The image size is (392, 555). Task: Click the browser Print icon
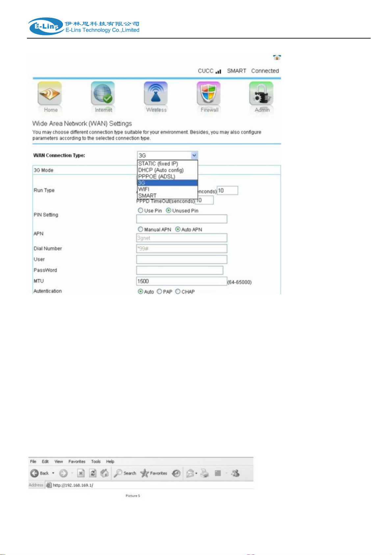click(x=205, y=474)
